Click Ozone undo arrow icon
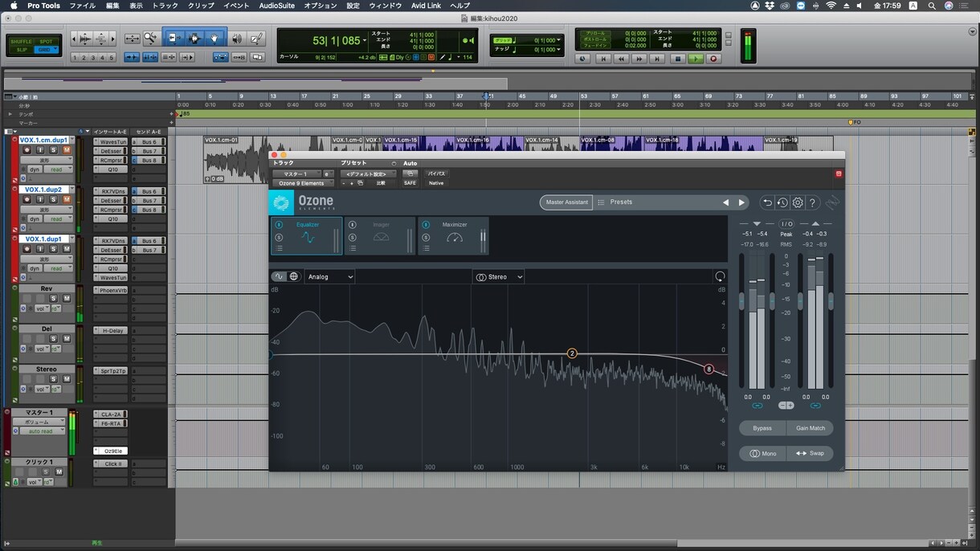980x551 pixels. (x=767, y=203)
